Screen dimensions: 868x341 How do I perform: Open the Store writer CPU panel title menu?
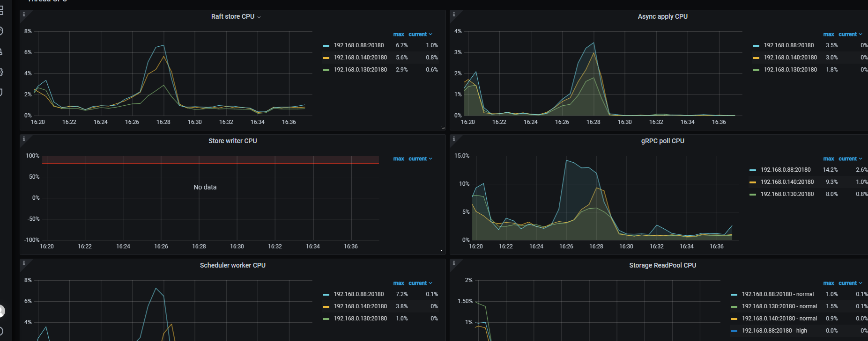coord(232,141)
